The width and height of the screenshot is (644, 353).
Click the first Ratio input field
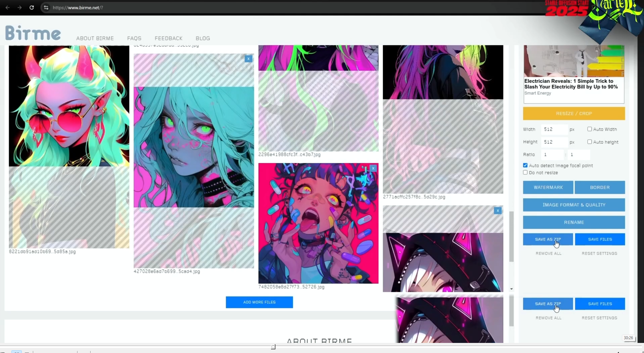(x=552, y=155)
